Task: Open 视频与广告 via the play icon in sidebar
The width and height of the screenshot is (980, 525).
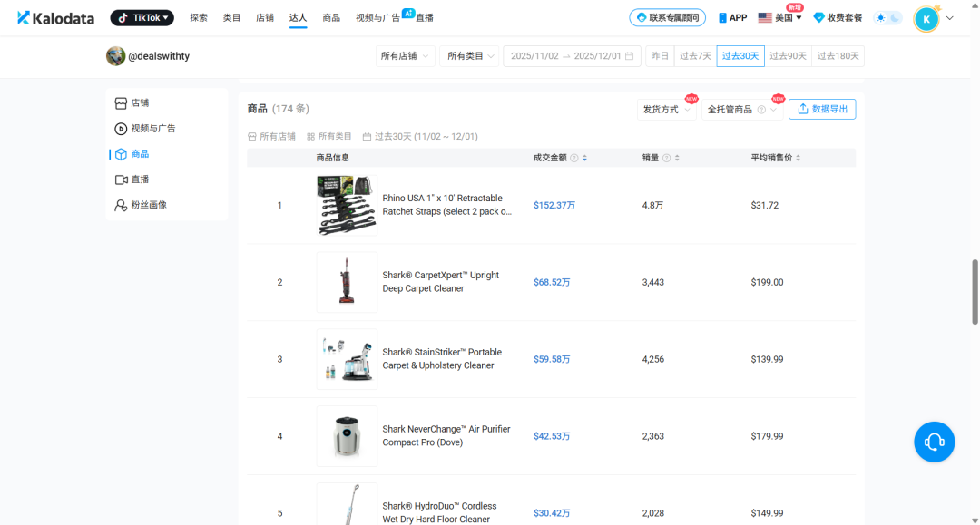Action: (122, 128)
